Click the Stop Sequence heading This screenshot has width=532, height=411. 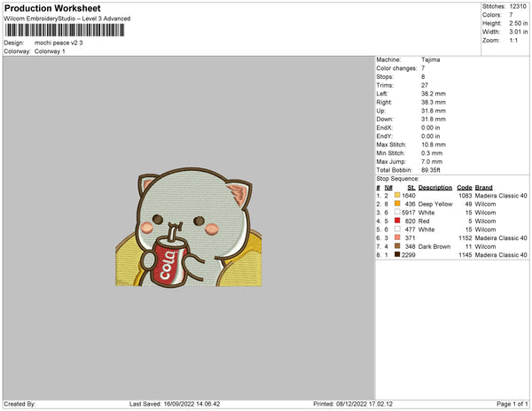[397, 179]
